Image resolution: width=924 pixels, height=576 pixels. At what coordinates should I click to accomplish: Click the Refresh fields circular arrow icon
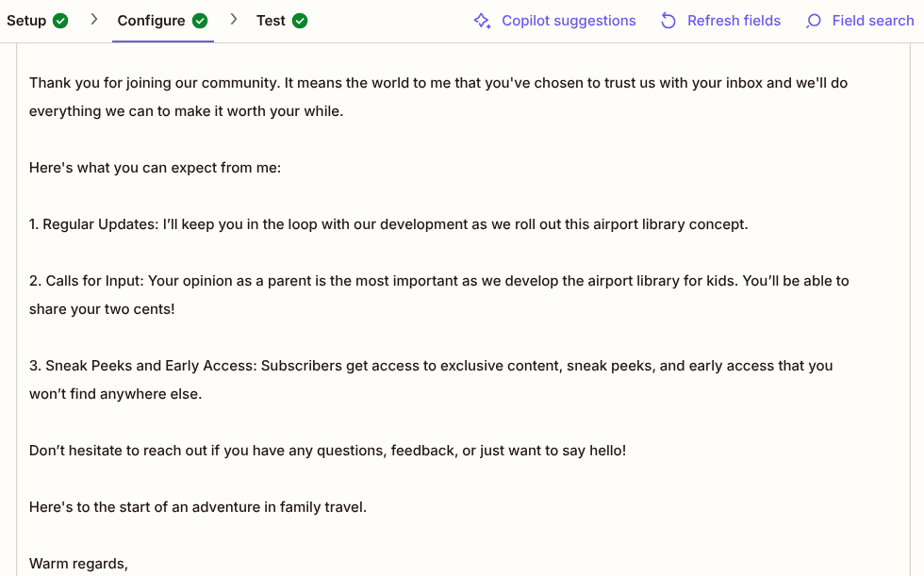pos(668,21)
